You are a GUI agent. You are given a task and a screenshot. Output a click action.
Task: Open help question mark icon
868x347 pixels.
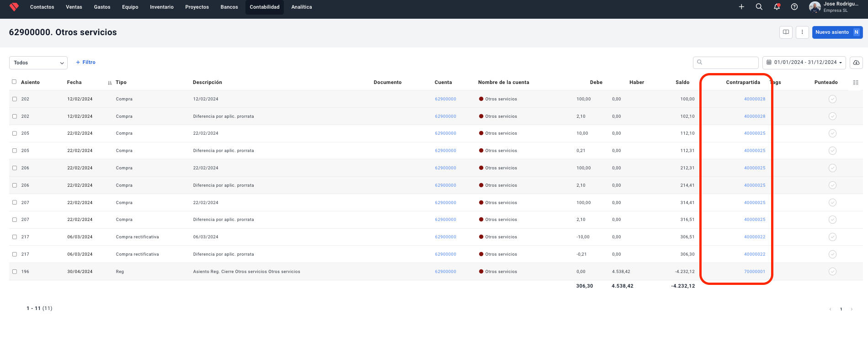pos(794,7)
